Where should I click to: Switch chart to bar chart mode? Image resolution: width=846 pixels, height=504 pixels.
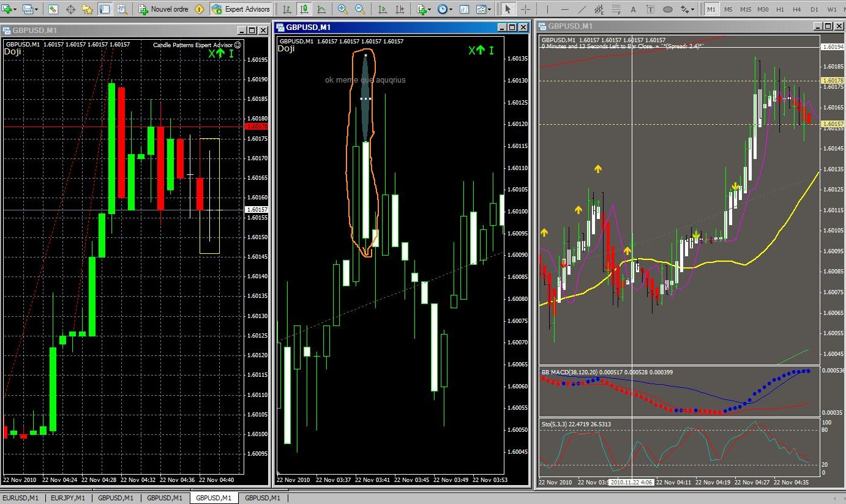pyautogui.click(x=287, y=9)
